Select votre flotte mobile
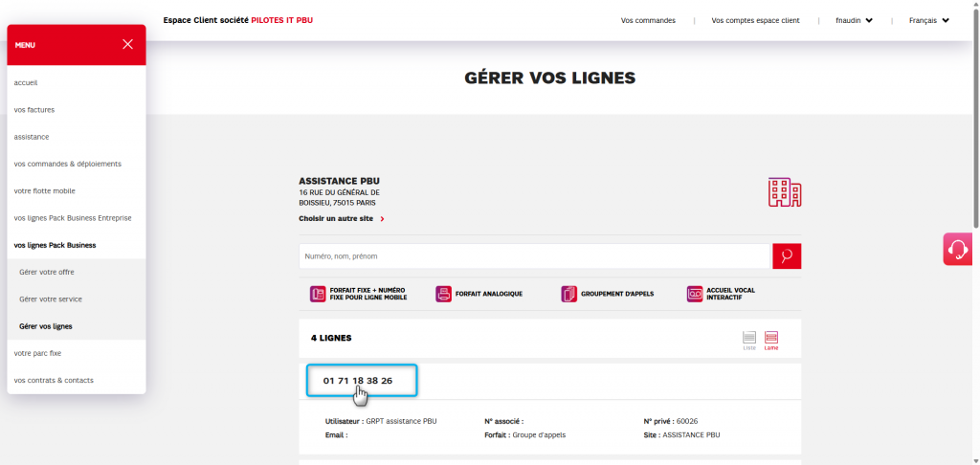The image size is (980, 465). coord(44,190)
